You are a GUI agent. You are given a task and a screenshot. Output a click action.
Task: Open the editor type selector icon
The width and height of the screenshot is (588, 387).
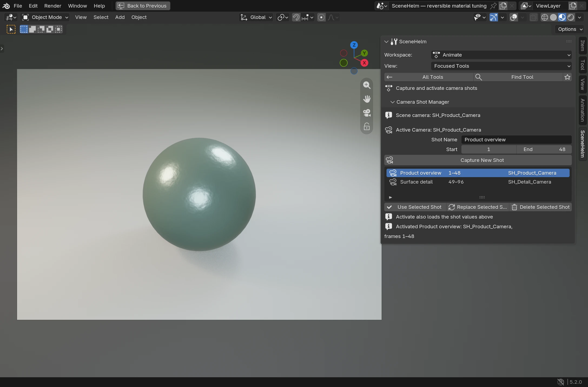click(11, 17)
